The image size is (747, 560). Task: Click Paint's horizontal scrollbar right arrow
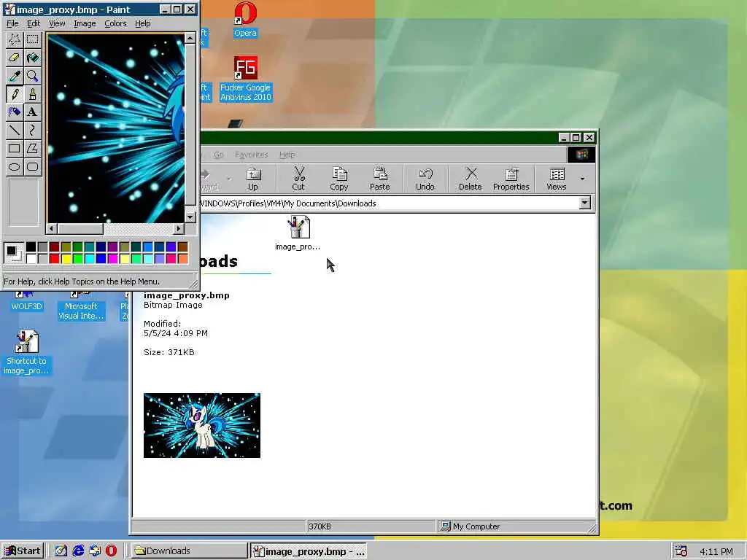[179, 228]
